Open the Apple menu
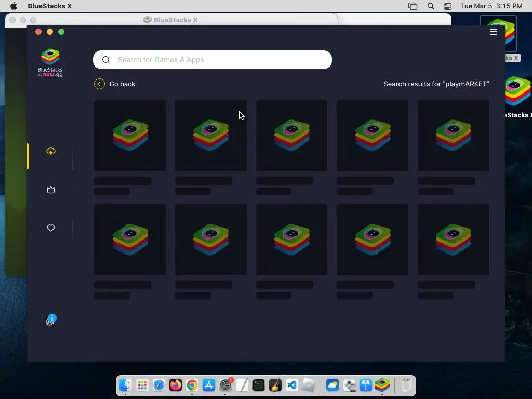Image resolution: width=532 pixels, height=399 pixels. 14,6
